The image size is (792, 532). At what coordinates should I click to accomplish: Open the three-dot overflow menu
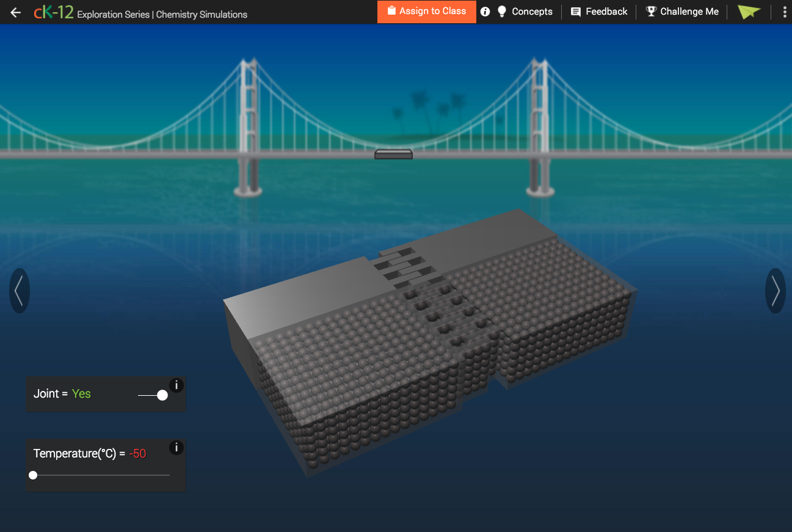784,12
